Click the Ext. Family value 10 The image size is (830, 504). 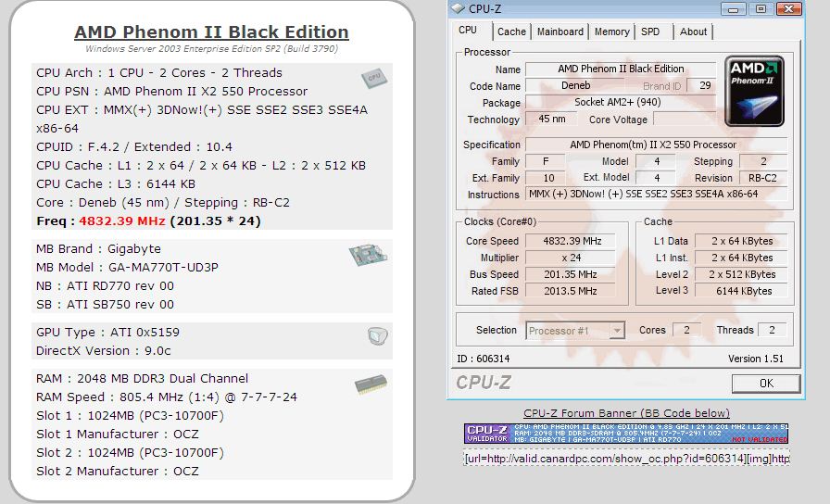[546, 178]
